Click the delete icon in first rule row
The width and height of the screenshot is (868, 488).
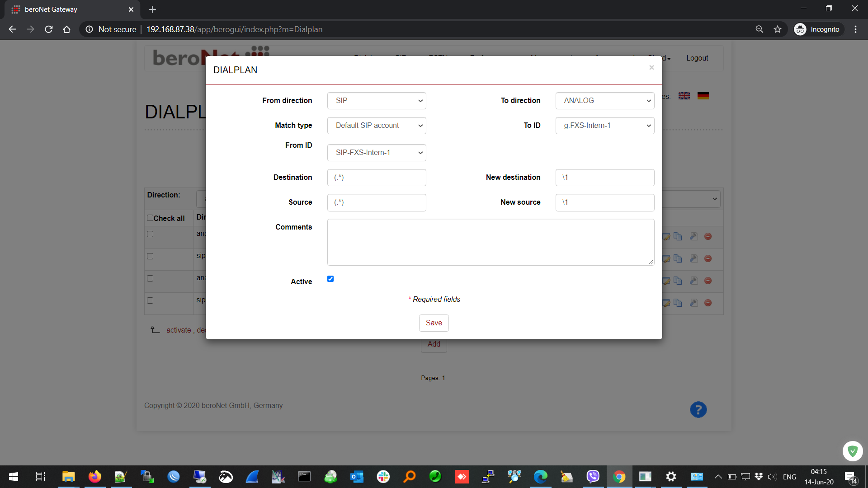[708, 236]
